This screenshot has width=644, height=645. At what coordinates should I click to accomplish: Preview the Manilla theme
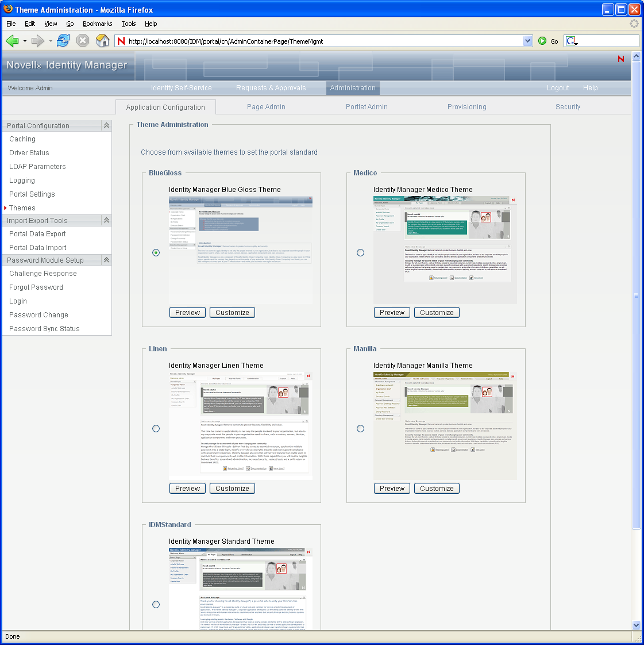click(392, 488)
